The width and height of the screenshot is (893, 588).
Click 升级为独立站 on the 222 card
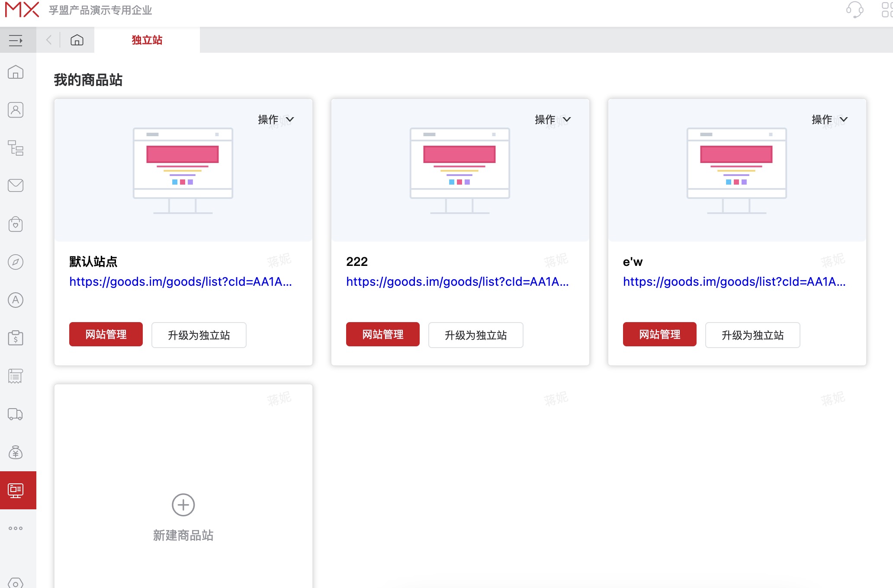(475, 335)
